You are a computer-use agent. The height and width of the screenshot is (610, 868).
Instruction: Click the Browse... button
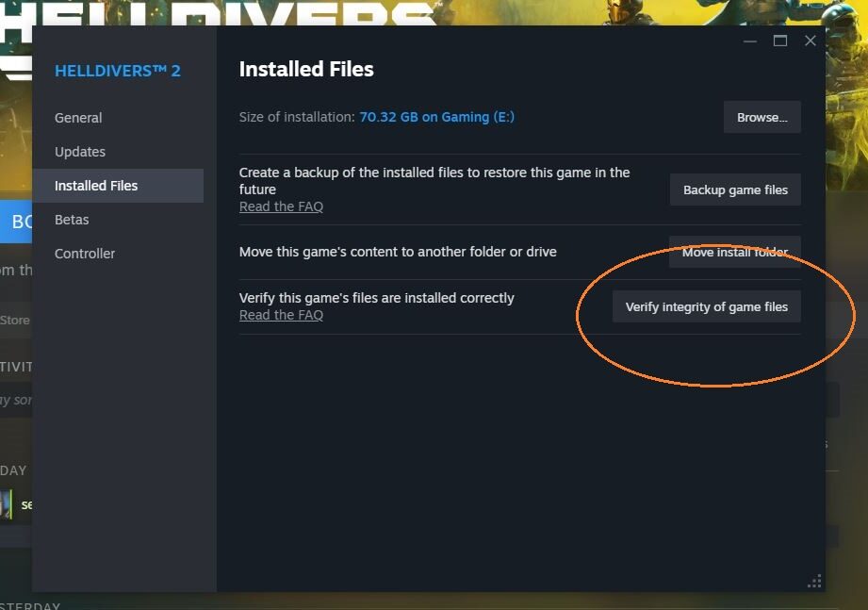(762, 117)
